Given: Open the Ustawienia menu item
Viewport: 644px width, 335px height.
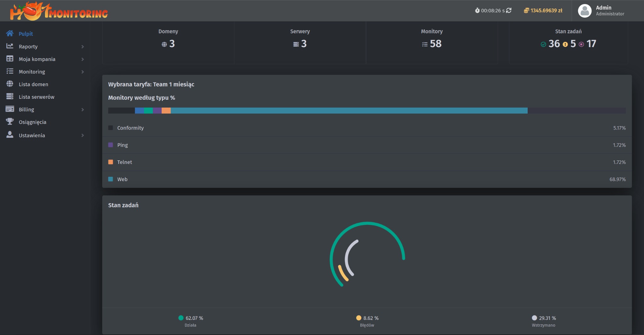Looking at the screenshot, I should [32, 135].
